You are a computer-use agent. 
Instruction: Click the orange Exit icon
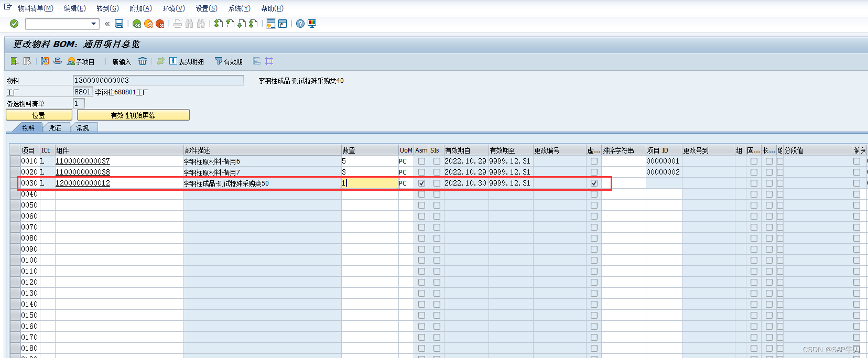148,24
